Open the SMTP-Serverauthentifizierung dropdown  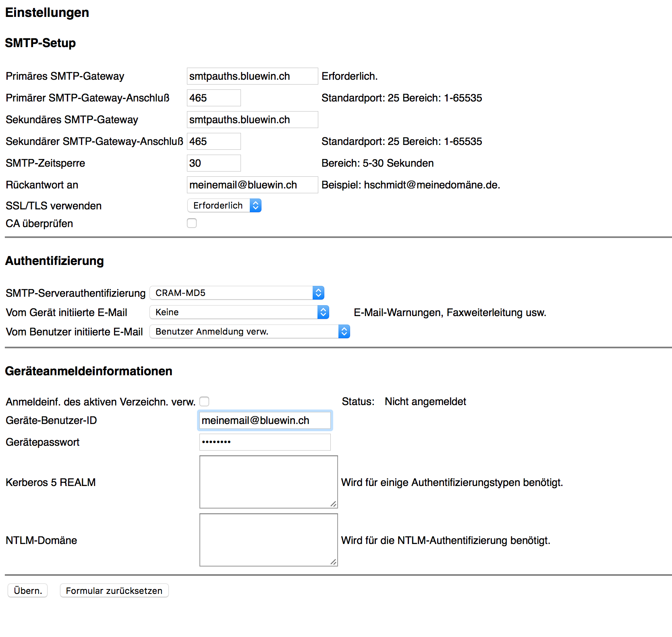pyautogui.click(x=237, y=293)
